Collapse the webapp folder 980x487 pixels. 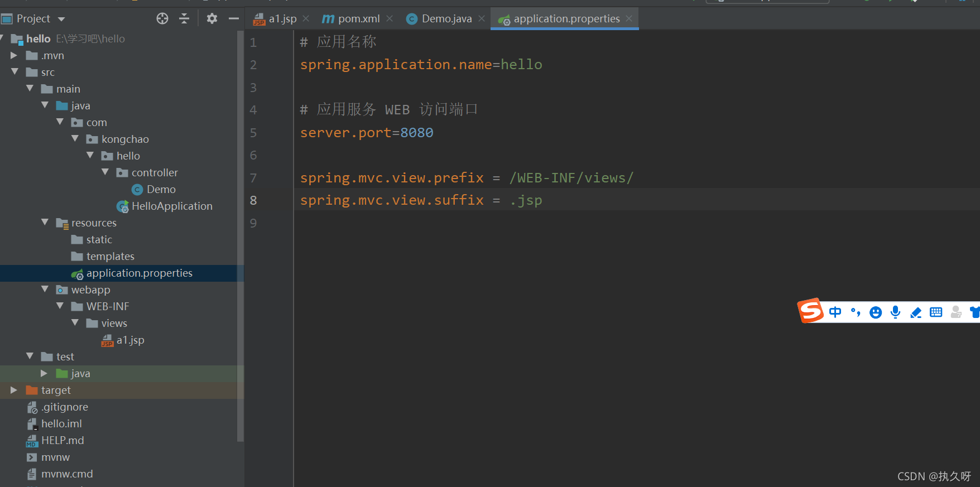pyautogui.click(x=45, y=290)
